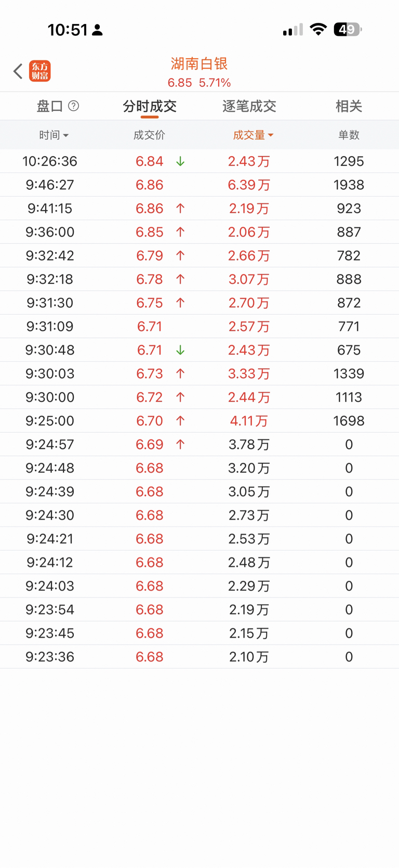The image size is (399, 868).
Task: Open the 相关 tab
Action: coord(349,107)
